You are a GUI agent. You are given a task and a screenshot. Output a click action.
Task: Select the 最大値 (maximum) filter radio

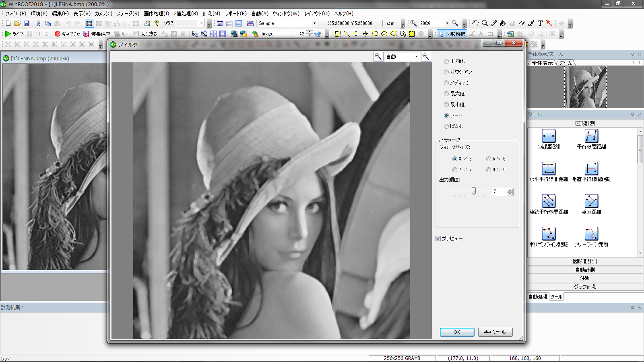click(446, 94)
